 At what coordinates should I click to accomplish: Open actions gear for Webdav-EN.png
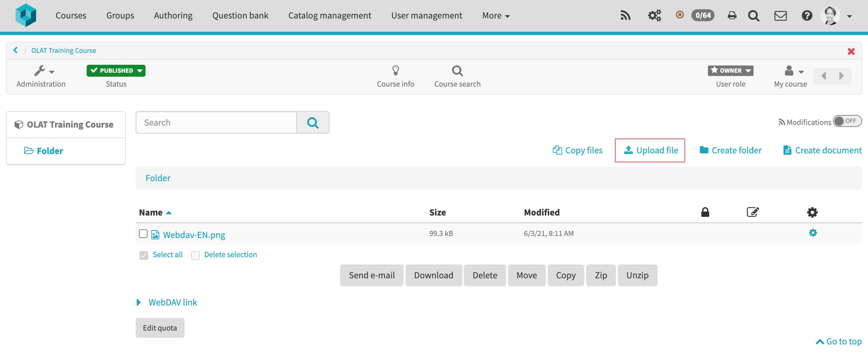click(813, 233)
